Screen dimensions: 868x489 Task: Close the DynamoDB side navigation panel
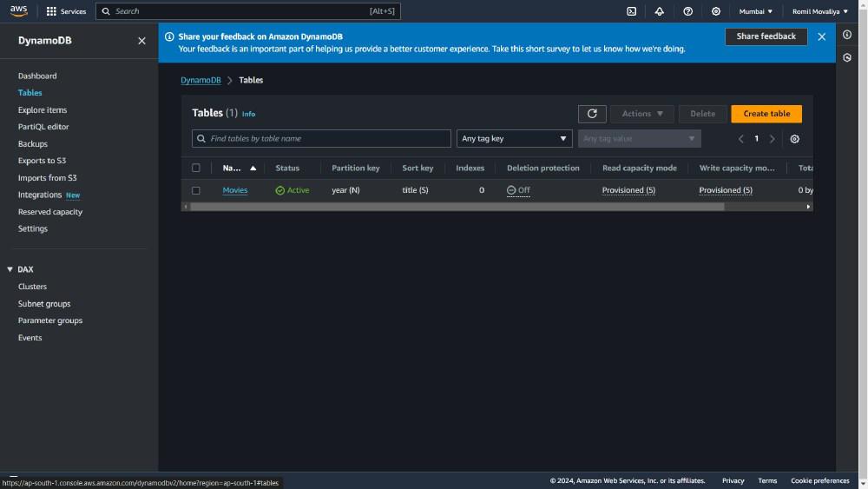tap(141, 41)
